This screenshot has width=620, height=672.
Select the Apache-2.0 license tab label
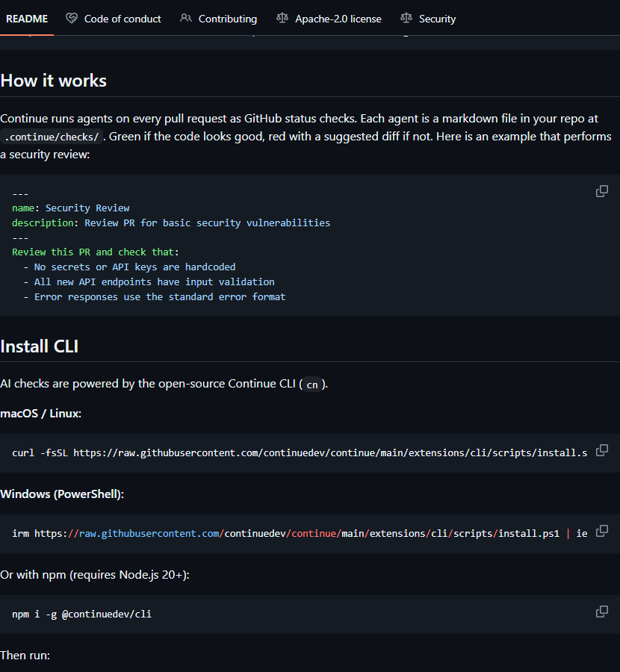338,19
